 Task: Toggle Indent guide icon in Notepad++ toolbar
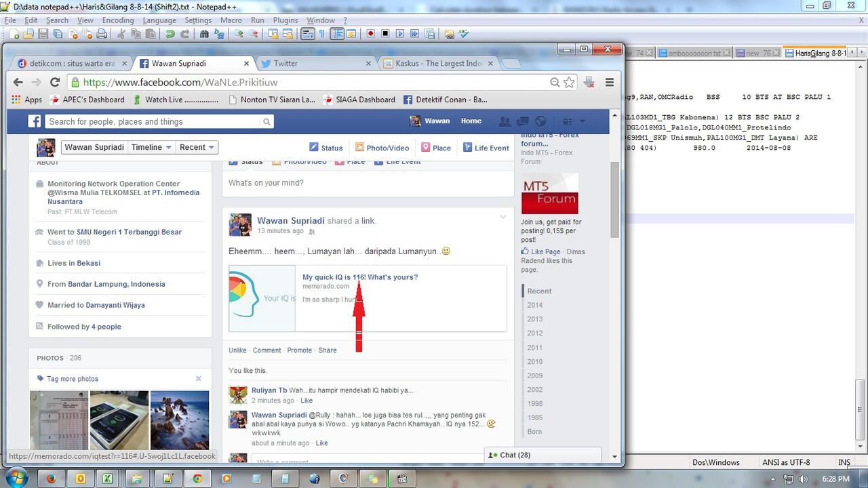[x=337, y=33]
